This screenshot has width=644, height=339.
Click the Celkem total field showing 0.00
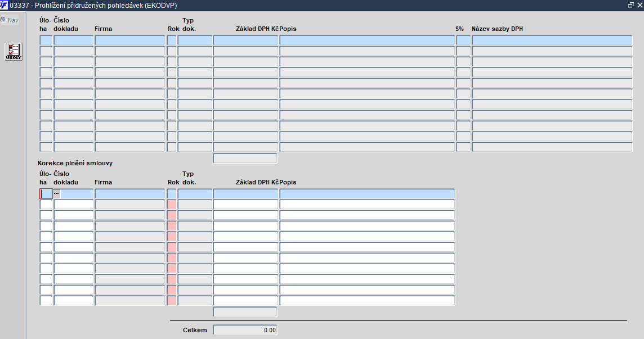click(x=245, y=330)
